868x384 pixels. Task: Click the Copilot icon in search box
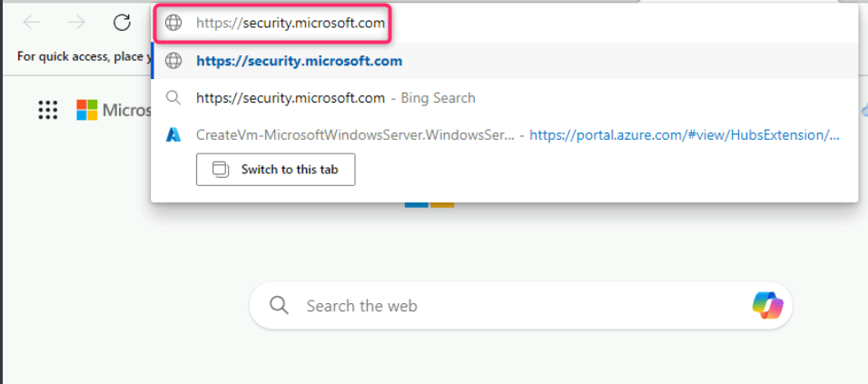(767, 305)
